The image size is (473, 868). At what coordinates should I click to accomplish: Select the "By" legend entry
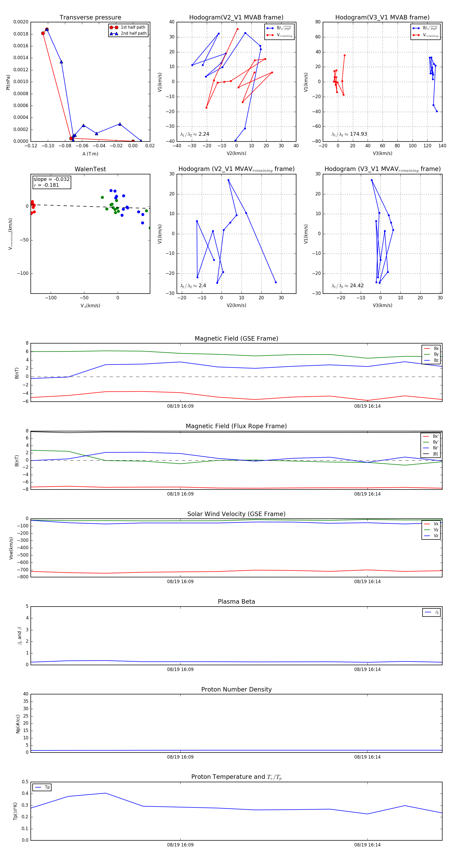(x=431, y=354)
